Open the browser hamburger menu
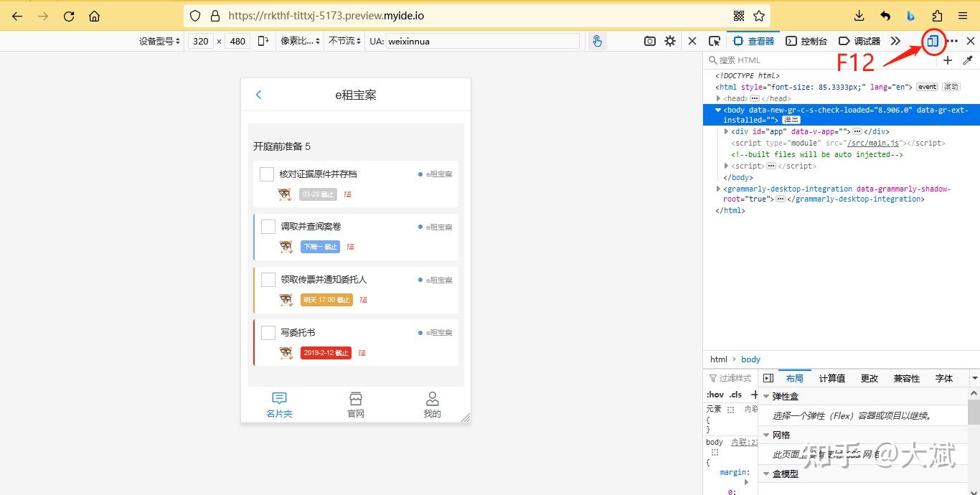Viewport: 980px width, 495px height. (x=963, y=15)
